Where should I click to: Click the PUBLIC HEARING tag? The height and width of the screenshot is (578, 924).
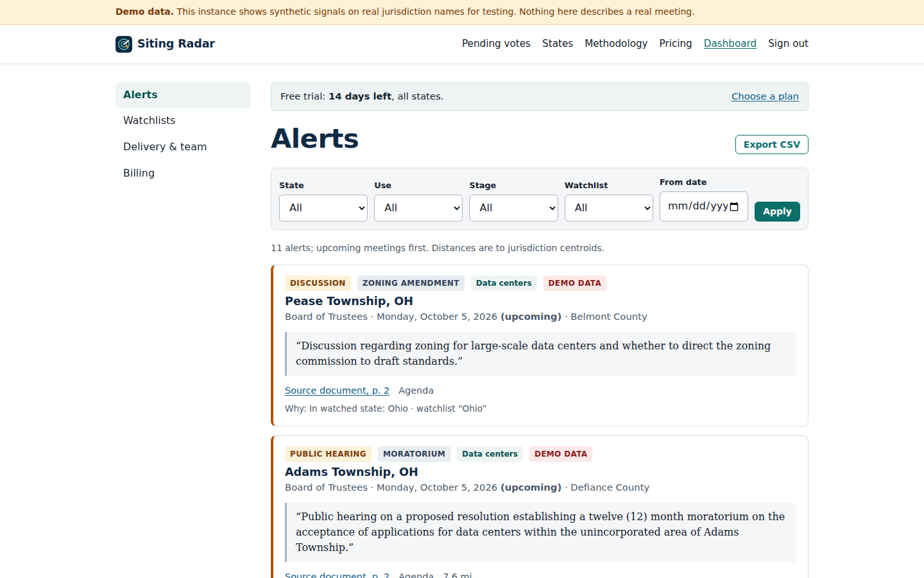coord(328,454)
